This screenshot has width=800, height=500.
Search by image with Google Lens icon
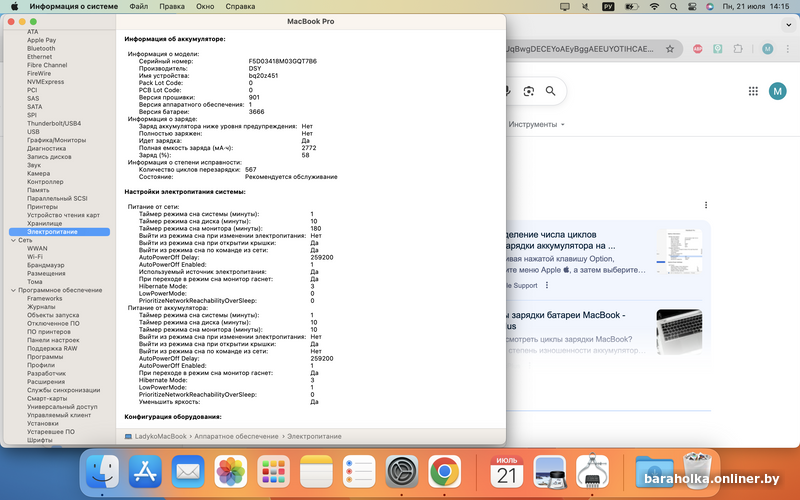click(529, 91)
